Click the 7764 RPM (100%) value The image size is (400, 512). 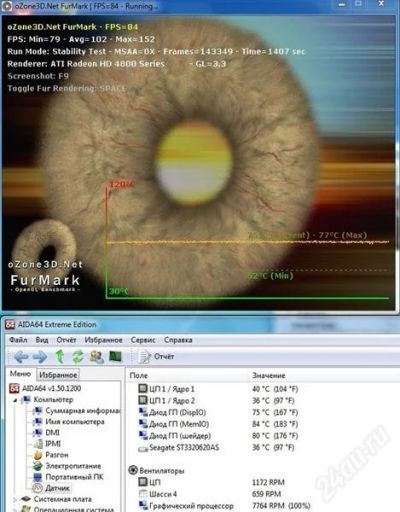(281, 506)
